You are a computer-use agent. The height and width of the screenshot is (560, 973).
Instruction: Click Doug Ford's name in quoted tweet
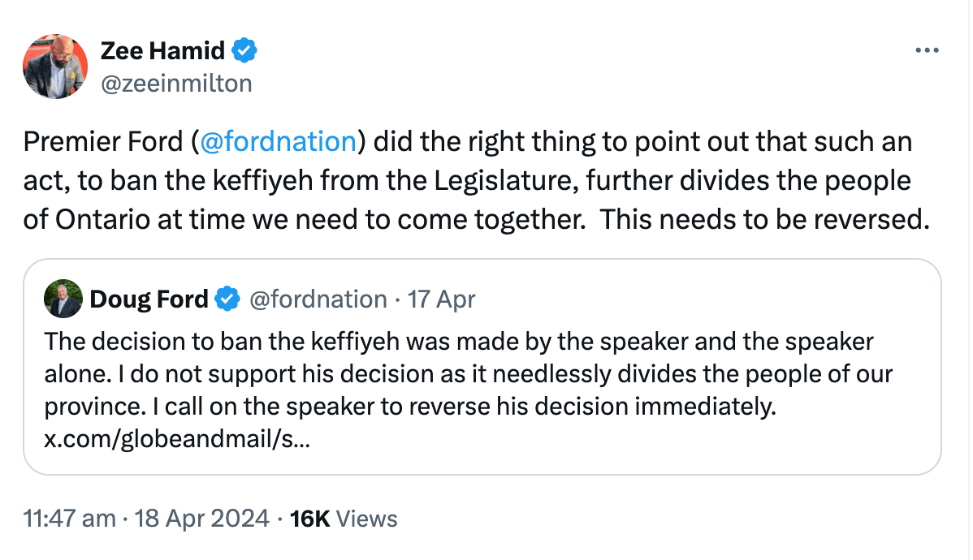tap(149, 299)
